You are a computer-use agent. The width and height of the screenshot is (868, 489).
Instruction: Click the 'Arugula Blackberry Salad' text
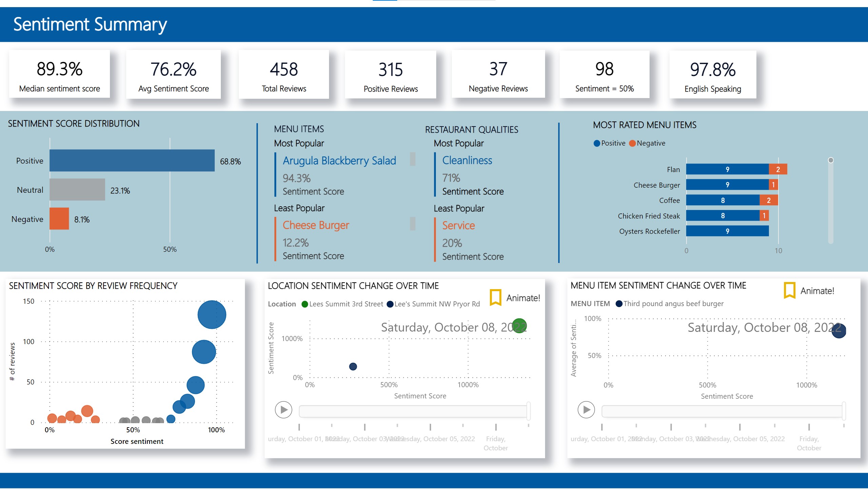339,161
